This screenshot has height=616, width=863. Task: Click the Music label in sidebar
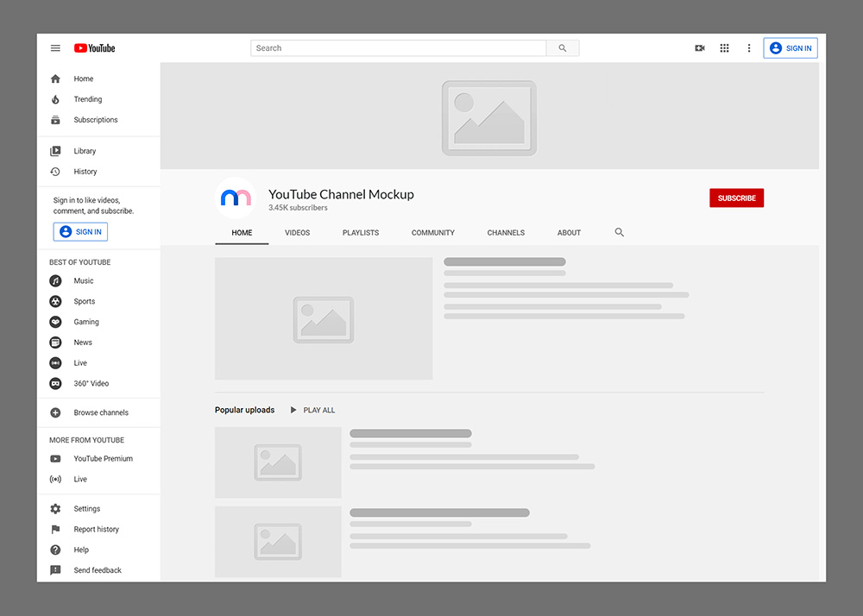(x=84, y=281)
